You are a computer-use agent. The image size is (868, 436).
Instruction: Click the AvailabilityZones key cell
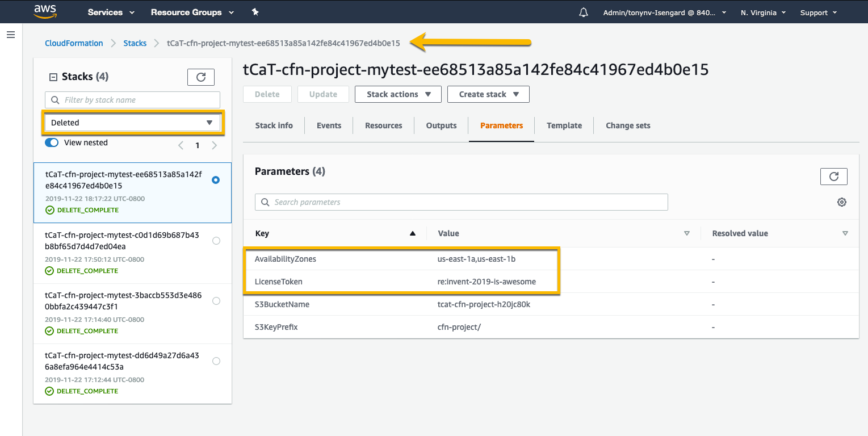[286, 259]
